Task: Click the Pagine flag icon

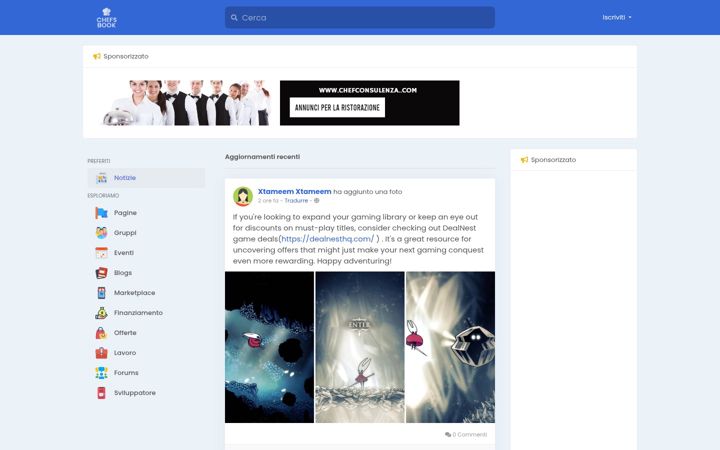Action: [x=101, y=213]
